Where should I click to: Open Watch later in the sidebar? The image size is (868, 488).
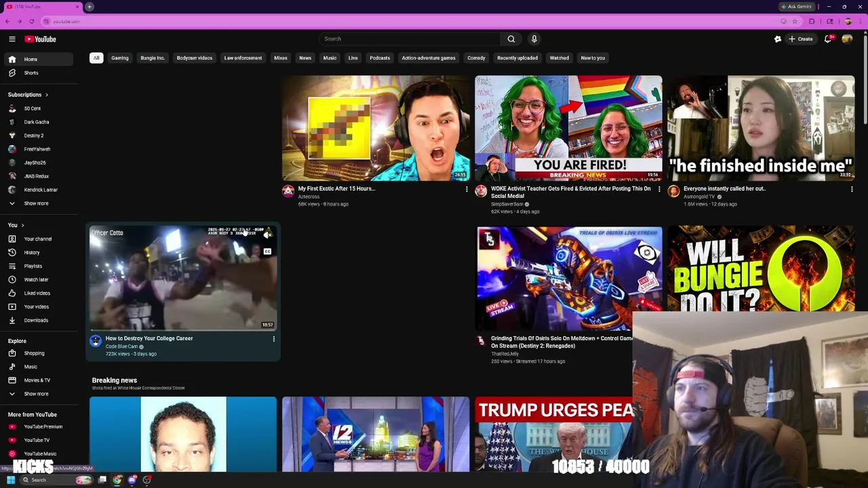click(x=39, y=279)
